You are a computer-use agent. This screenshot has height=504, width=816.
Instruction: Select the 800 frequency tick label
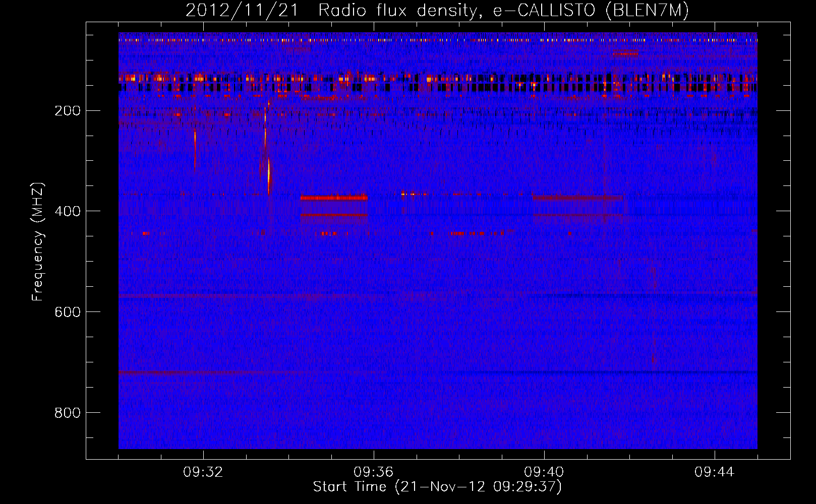tap(67, 413)
